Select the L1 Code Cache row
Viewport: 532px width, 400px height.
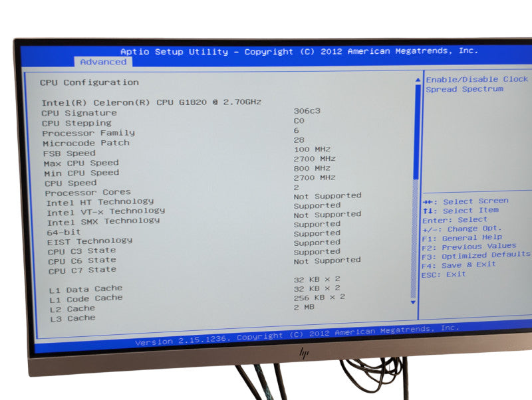tap(195, 294)
